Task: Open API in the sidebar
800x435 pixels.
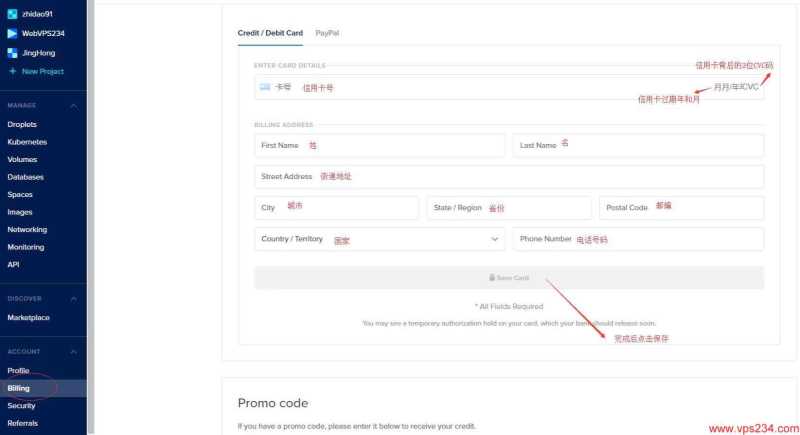Action: pyautogui.click(x=13, y=265)
